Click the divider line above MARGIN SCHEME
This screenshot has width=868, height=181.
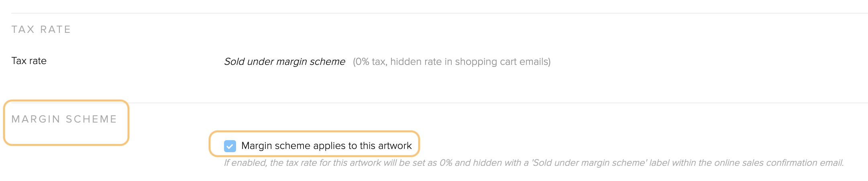click(x=440, y=103)
